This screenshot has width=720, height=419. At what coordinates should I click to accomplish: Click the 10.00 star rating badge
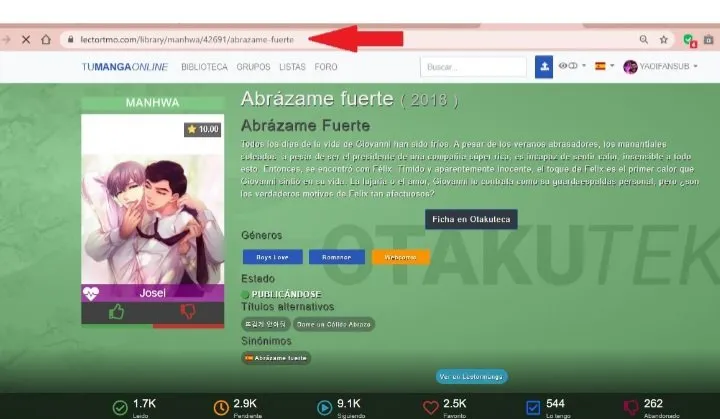click(202, 130)
